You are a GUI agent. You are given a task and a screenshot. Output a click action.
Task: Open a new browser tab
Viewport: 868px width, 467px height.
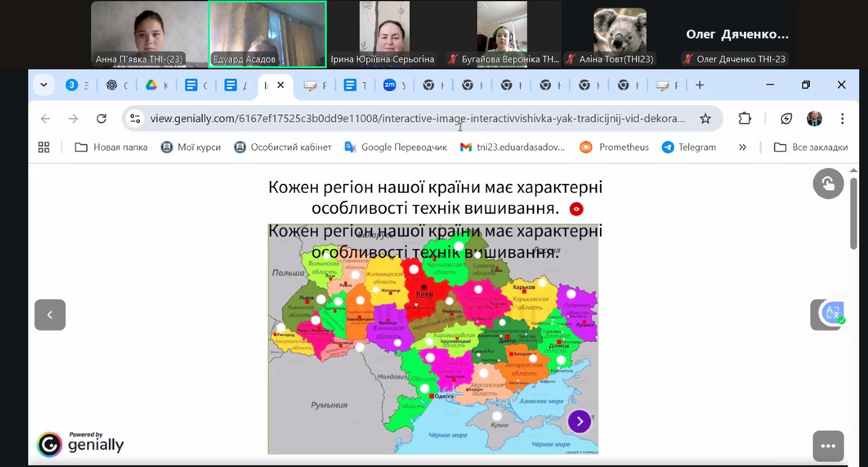699,85
